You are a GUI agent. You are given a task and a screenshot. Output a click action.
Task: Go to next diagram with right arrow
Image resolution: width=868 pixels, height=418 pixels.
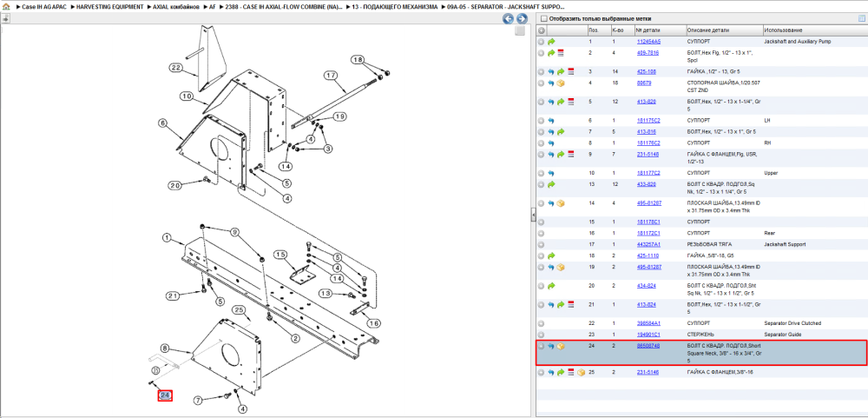pyautogui.click(x=521, y=19)
